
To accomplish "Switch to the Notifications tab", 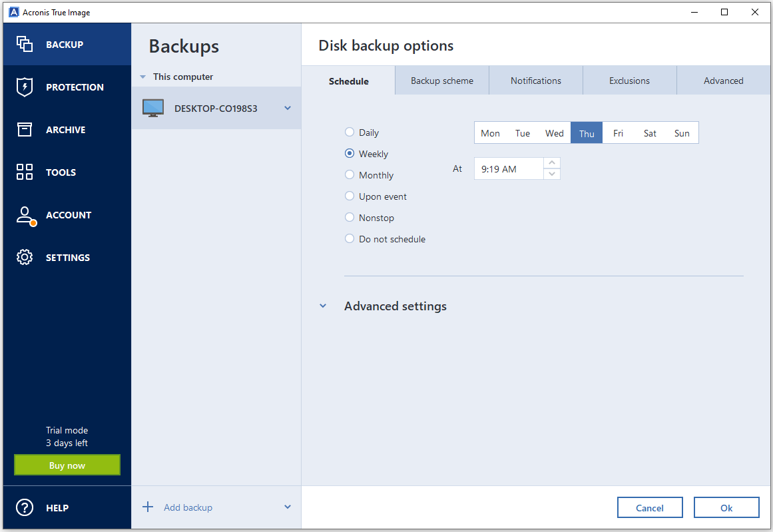I will (536, 81).
